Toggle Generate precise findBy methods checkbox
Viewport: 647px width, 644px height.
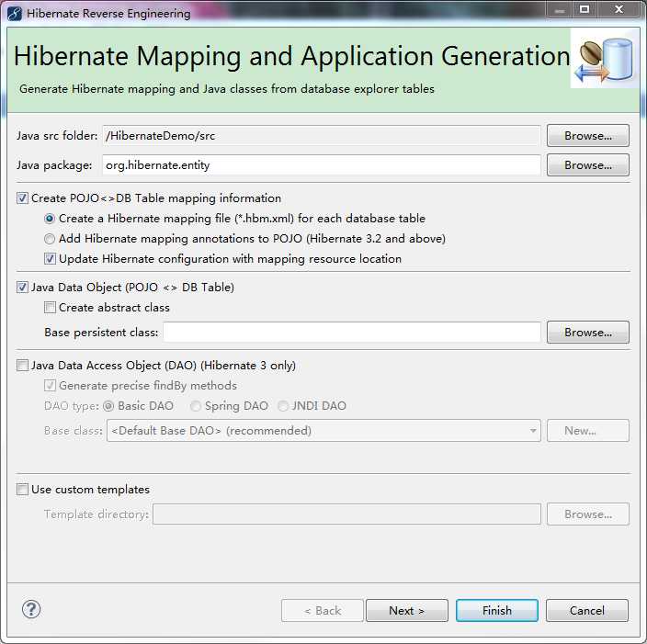(50, 386)
